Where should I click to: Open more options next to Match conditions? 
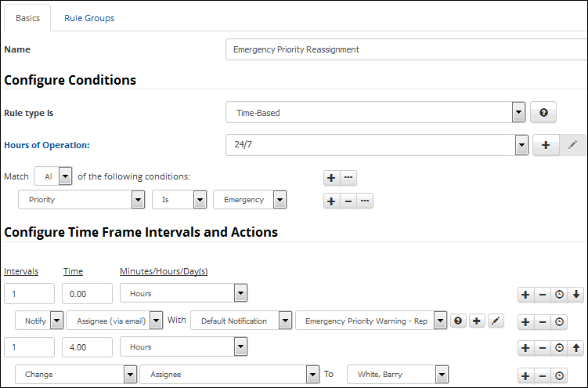(x=348, y=177)
